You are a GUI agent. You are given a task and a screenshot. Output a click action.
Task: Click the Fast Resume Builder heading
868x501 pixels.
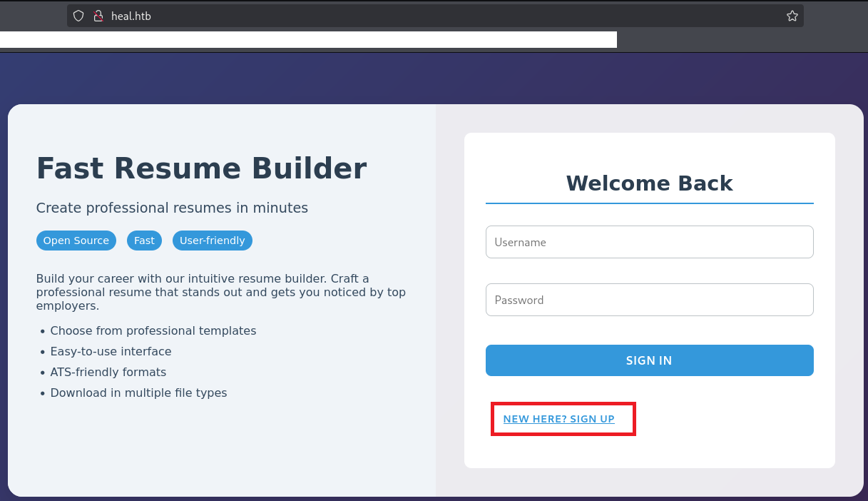click(x=201, y=168)
